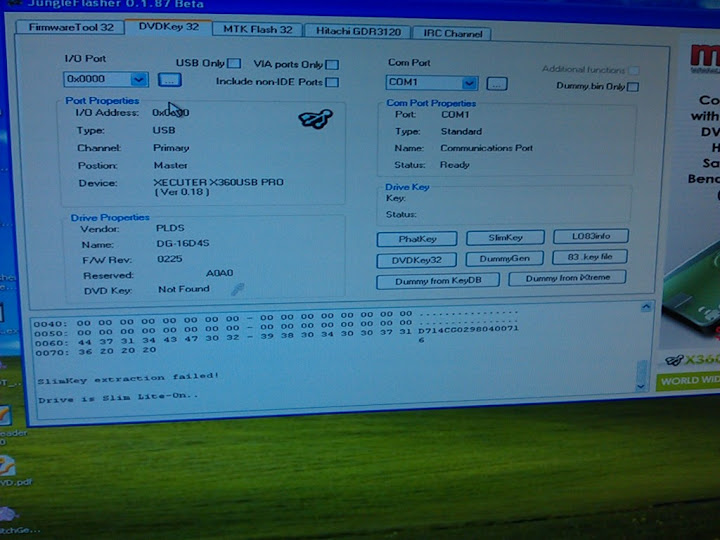
Task: Click the DVDKey32 button
Action: 416,260
